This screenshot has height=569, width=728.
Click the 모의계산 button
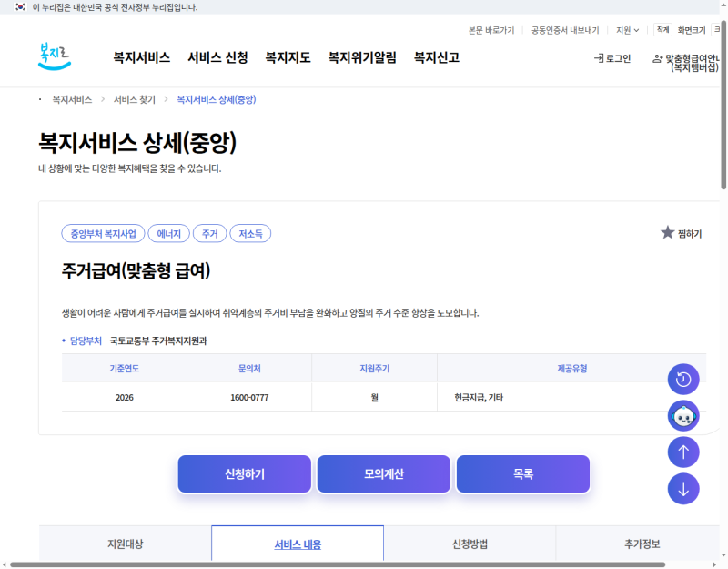click(384, 473)
